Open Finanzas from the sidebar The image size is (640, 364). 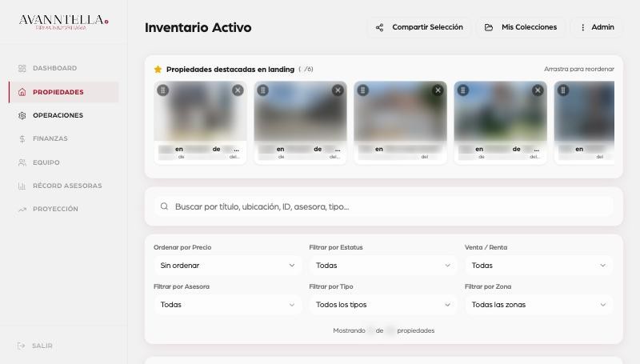pyautogui.click(x=64, y=138)
